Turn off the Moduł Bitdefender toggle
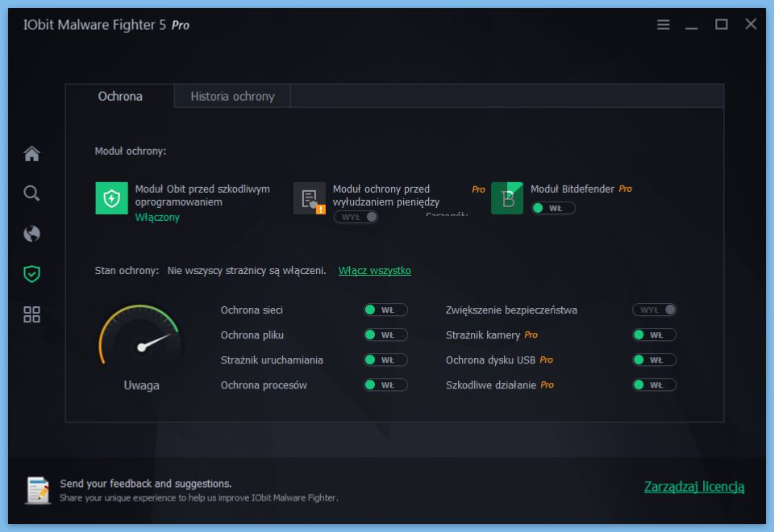 [553, 208]
